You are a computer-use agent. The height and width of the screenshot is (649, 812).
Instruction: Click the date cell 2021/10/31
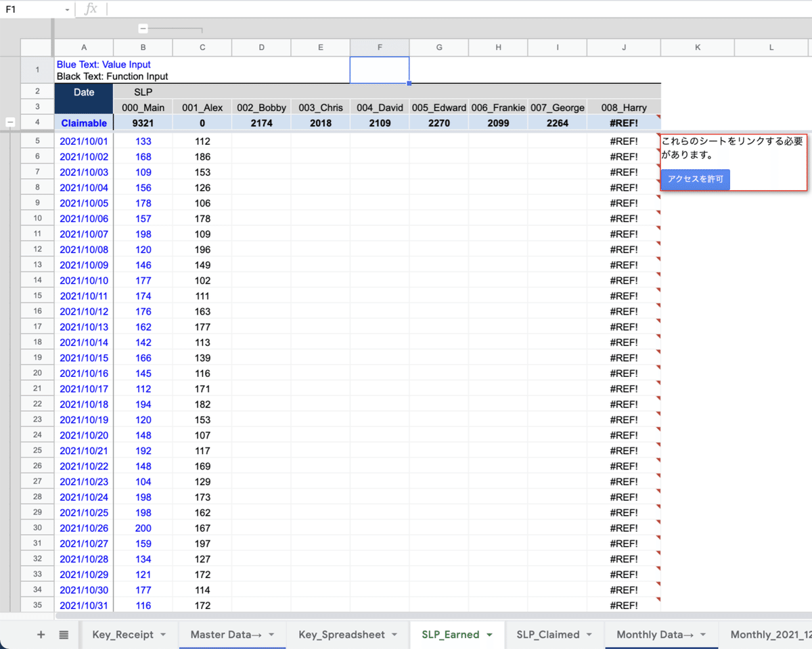pos(83,606)
